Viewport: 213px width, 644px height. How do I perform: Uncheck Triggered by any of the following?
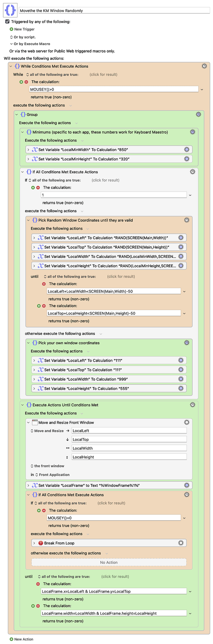click(7, 22)
